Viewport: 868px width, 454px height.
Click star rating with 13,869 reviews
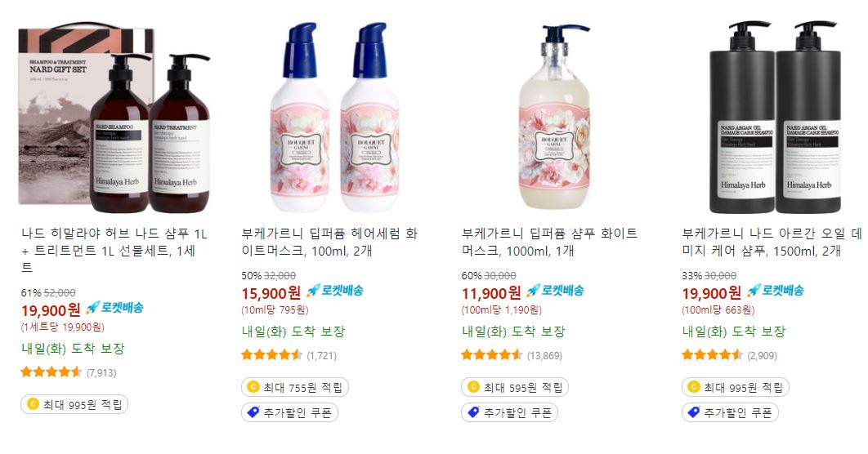[x=491, y=355]
